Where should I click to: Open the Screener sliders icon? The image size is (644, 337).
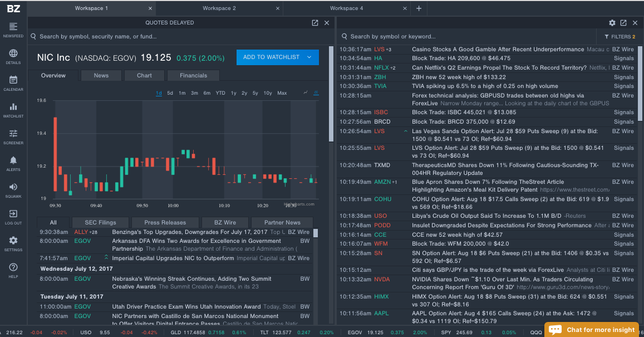13,134
